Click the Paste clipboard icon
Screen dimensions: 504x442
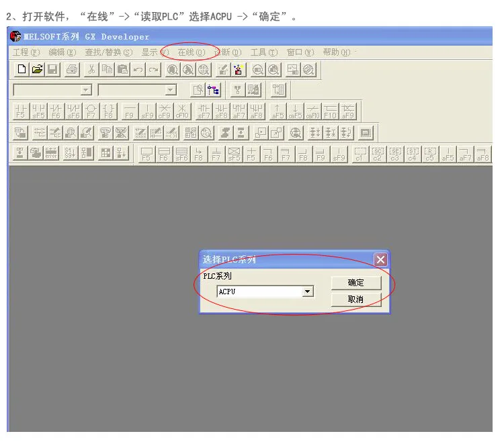click(x=122, y=69)
